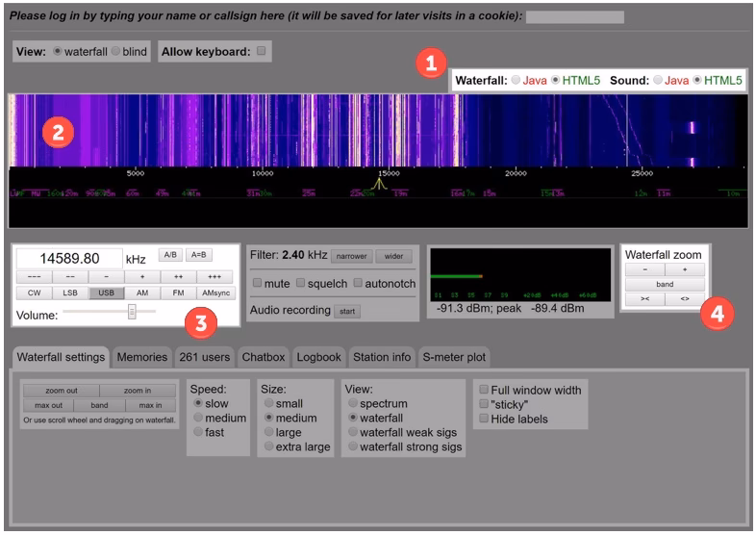Enable the Allow keyboard checkbox

[x=262, y=51]
